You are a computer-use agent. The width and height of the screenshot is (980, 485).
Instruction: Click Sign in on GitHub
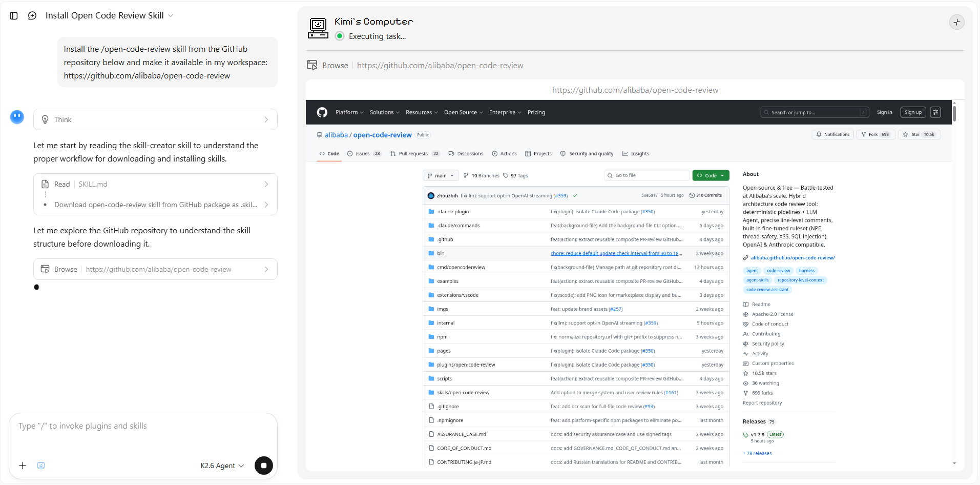885,112
